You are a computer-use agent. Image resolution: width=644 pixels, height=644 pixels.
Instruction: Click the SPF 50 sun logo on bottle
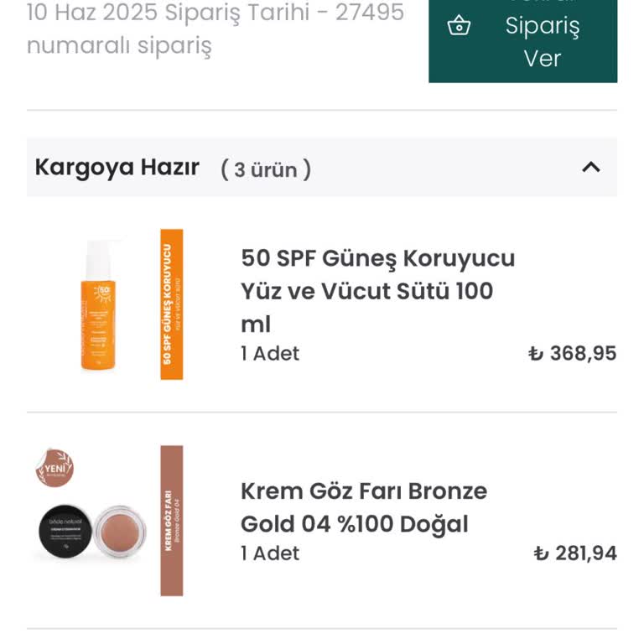(x=105, y=291)
